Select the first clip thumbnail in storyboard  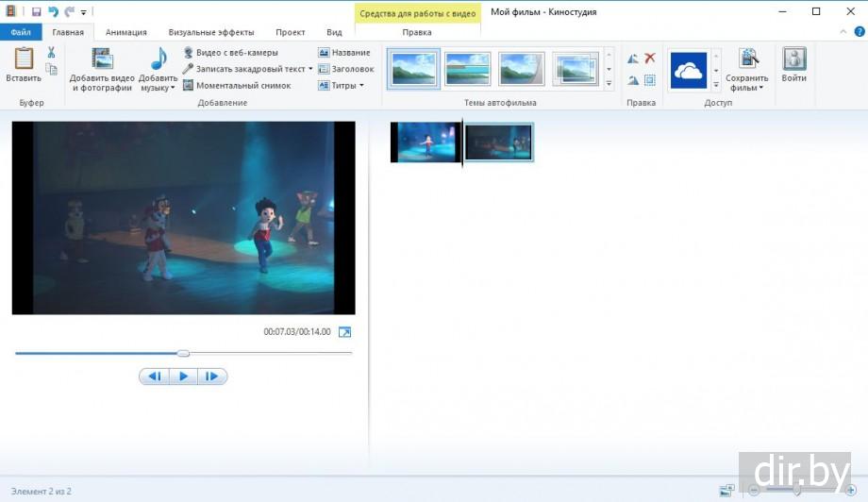pos(426,142)
